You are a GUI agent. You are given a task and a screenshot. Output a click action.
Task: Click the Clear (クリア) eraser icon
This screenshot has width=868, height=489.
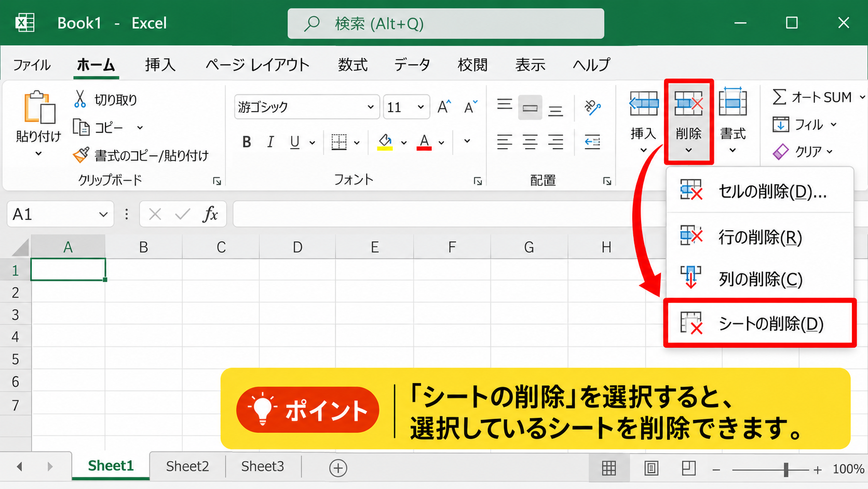(x=780, y=152)
